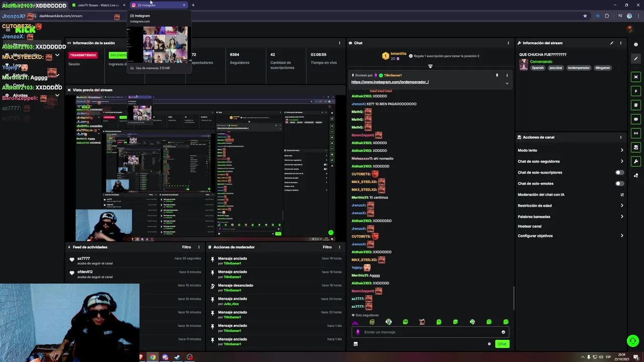The height and width of the screenshot is (362, 644).
Task: Open Chrome from the Windows taskbar
Action: [152, 357]
